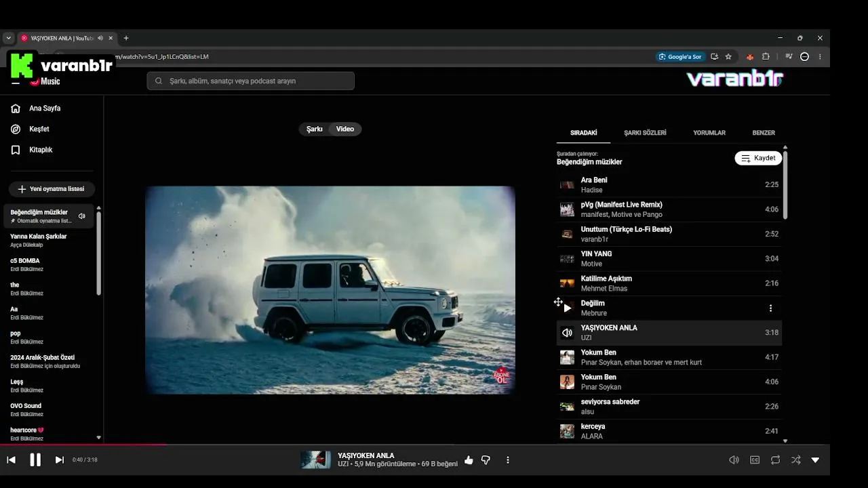Click the player bar volume icon

click(x=734, y=460)
